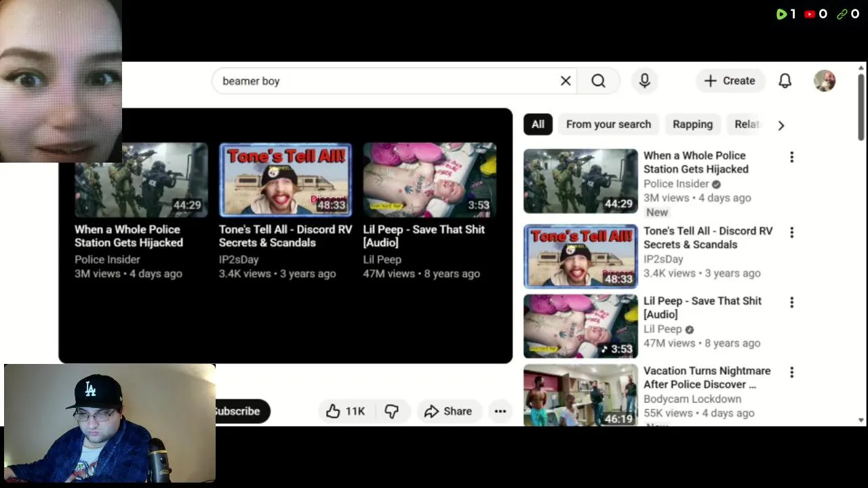Play end-screen Lil Peep Save That Shit thumbnail

click(429, 180)
